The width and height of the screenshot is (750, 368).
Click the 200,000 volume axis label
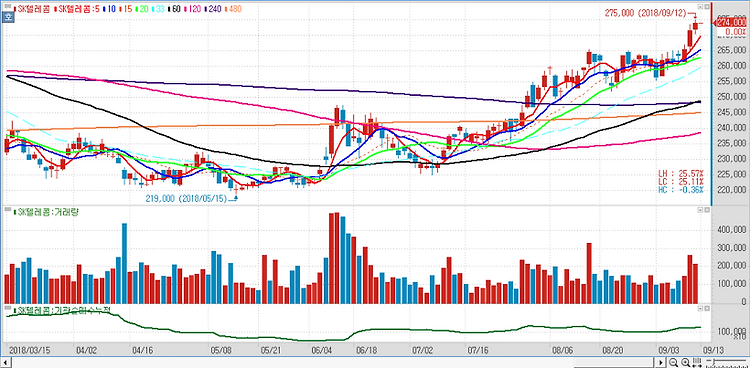[731, 266]
